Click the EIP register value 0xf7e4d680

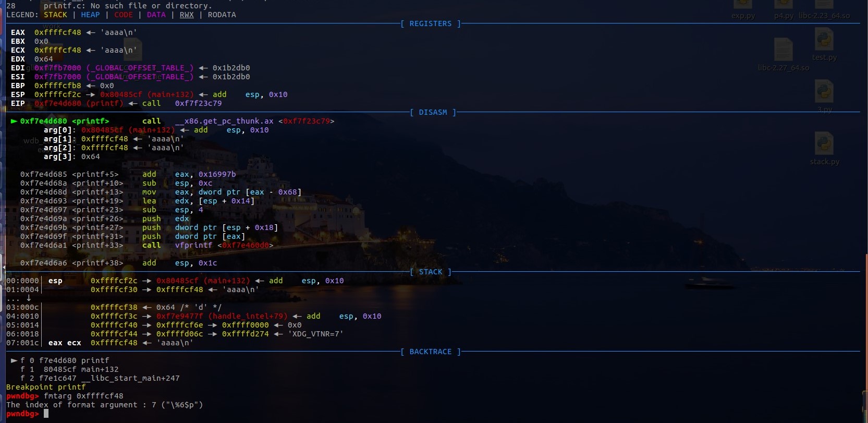click(x=58, y=103)
